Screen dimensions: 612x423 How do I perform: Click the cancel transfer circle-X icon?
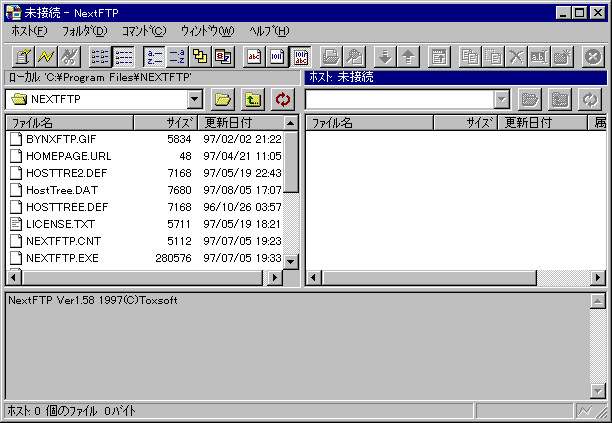(593, 57)
